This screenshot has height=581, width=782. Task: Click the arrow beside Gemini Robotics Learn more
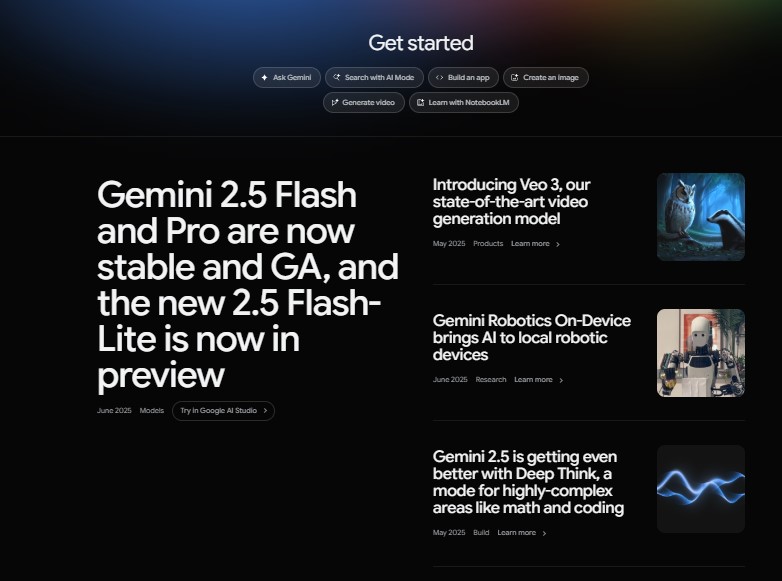tap(561, 381)
